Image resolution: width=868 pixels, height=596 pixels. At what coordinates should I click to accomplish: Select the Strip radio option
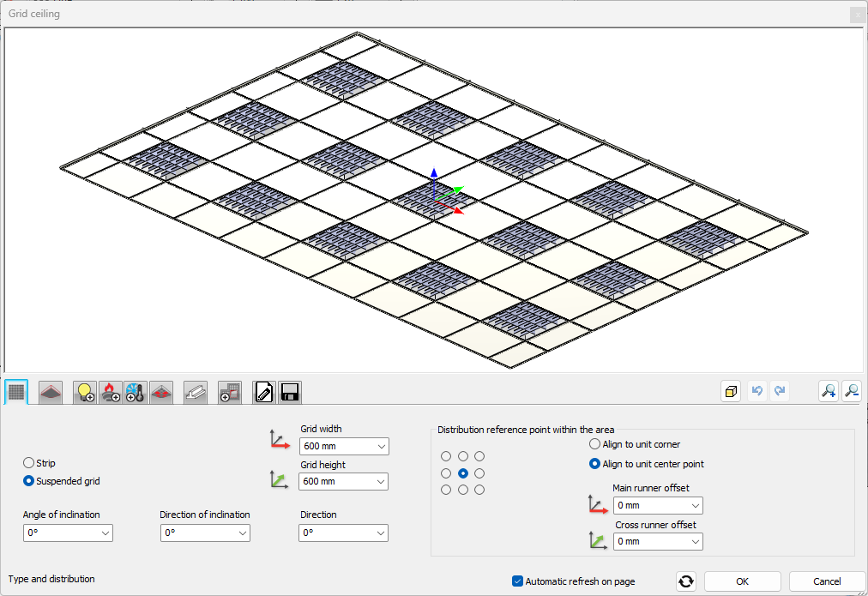point(29,463)
